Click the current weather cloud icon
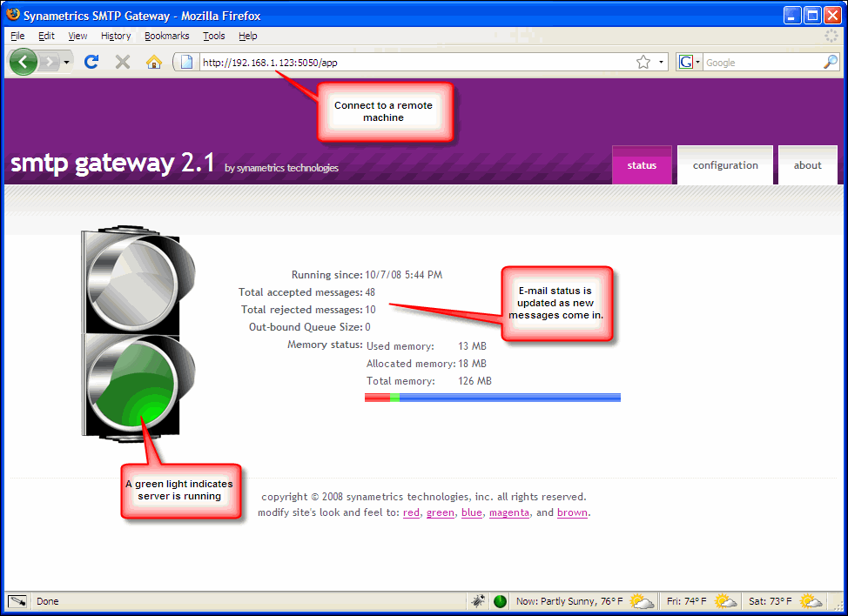 coord(642,601)
